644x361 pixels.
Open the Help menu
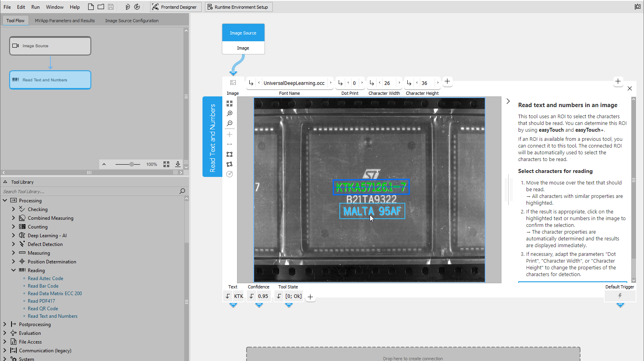75,7
